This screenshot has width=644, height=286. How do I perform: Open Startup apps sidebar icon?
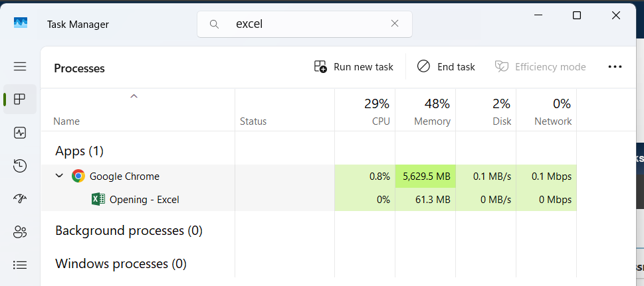[20, 198]
